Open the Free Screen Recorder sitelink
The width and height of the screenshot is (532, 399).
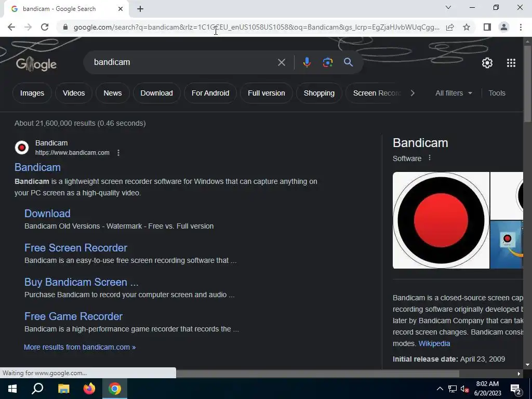tap(76, 248)
